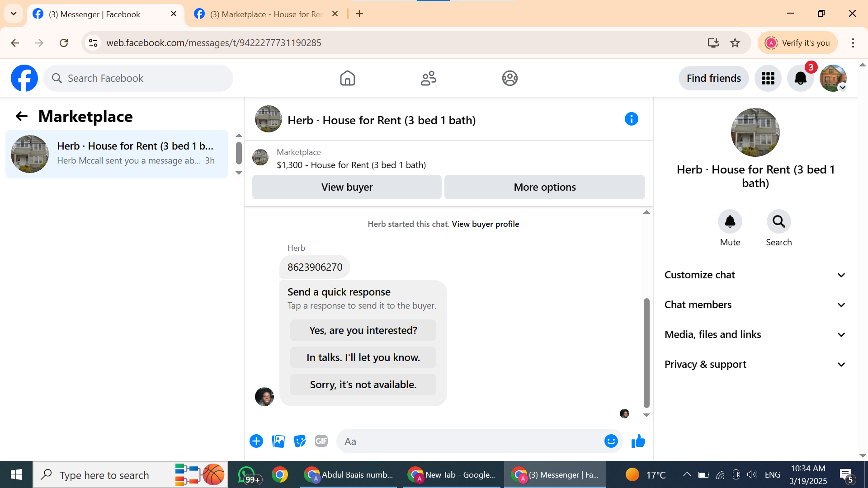Click the browser address bar URL
The image size is (868, 488).
(214, 43)
